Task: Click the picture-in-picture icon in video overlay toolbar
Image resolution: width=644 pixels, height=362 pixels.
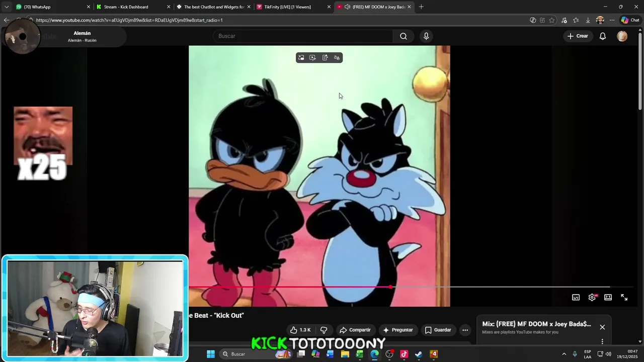Action: point(301,58)
